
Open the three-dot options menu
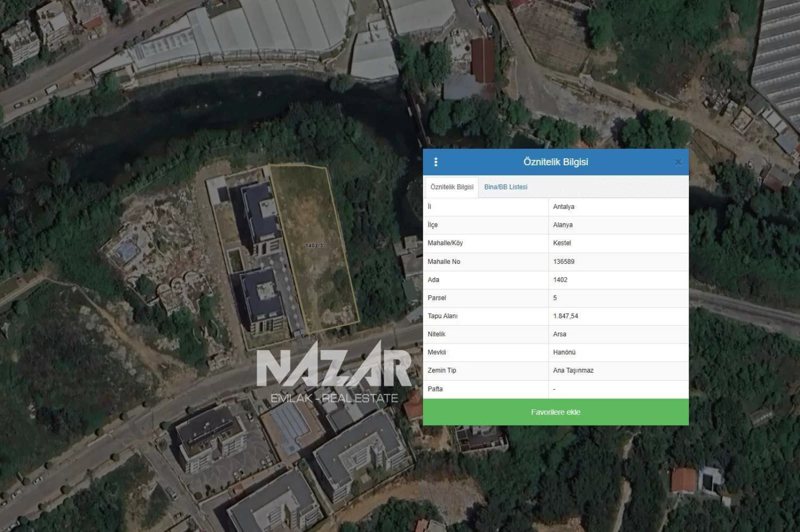point(436,162)
